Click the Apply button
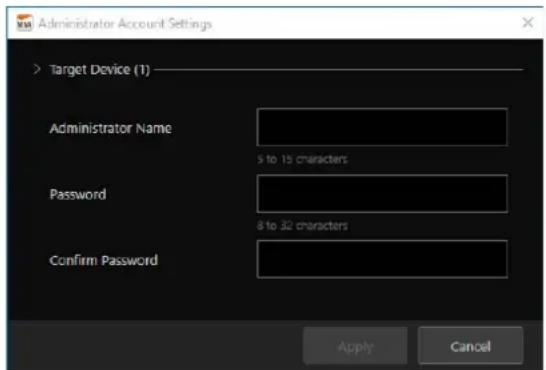The height and width of the screenshot is (370, 546). coord(355,346)
